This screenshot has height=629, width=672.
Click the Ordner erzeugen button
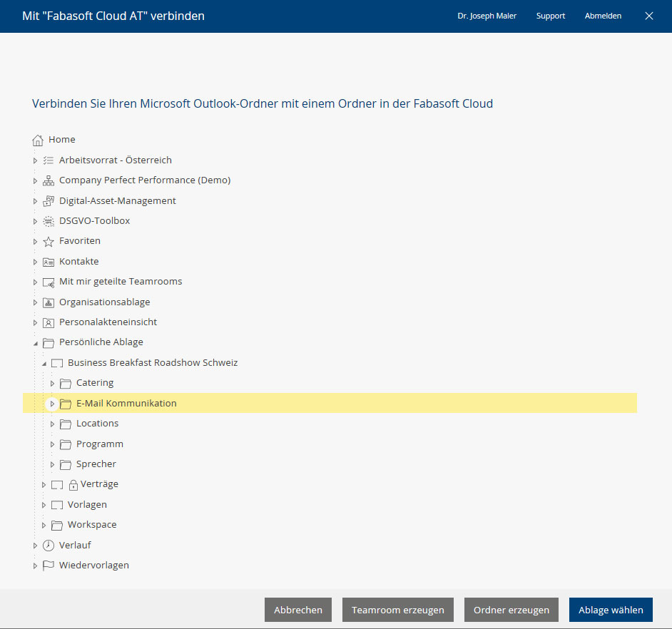511,610
